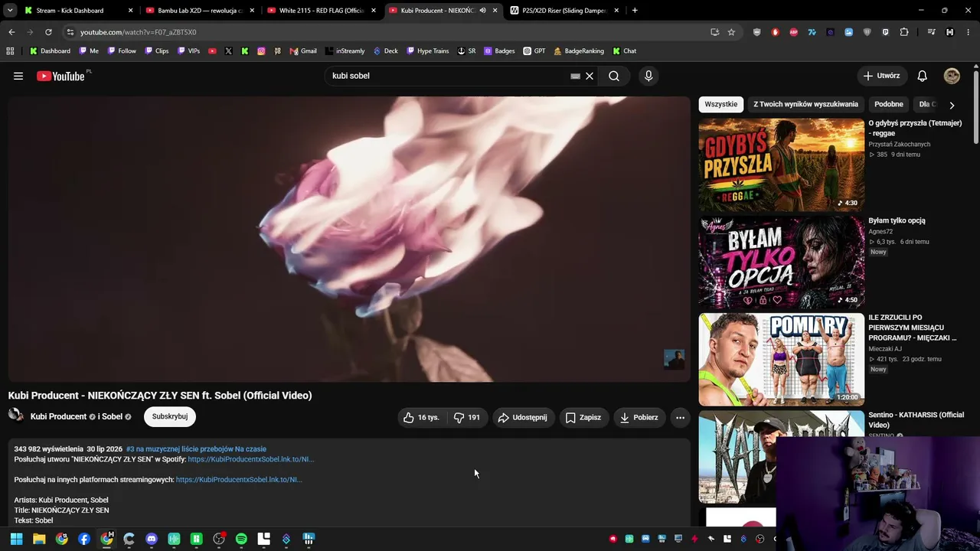Click the browser address bar URL
The image size is (980, 551).
click(139, 32)
